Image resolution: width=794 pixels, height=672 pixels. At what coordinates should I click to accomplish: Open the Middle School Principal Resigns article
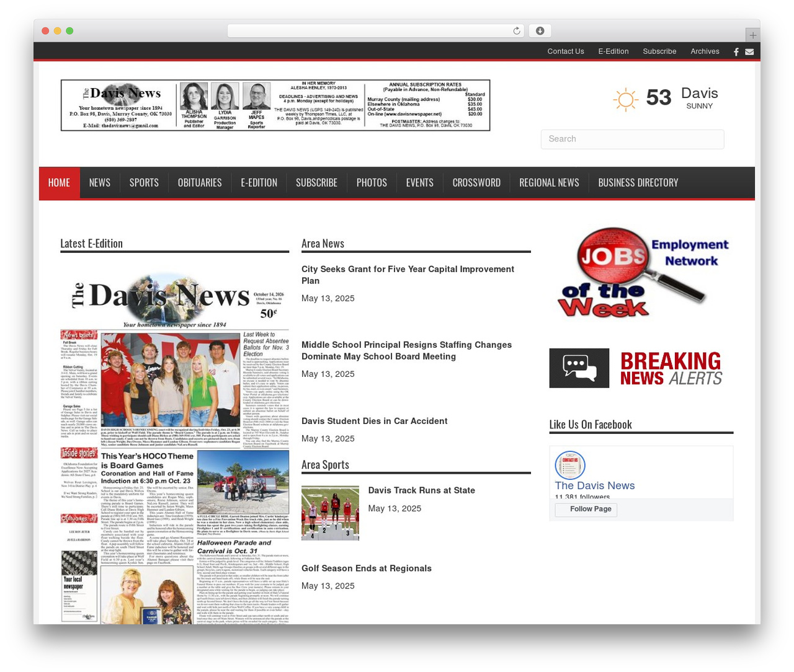click(x=406, y=350)
